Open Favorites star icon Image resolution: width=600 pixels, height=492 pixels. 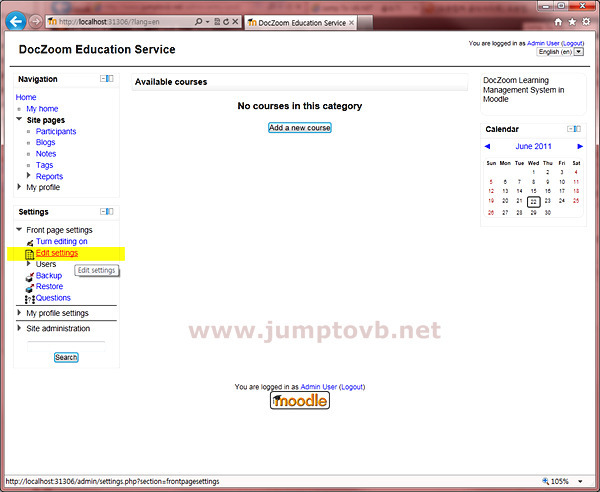click(572, 22)
